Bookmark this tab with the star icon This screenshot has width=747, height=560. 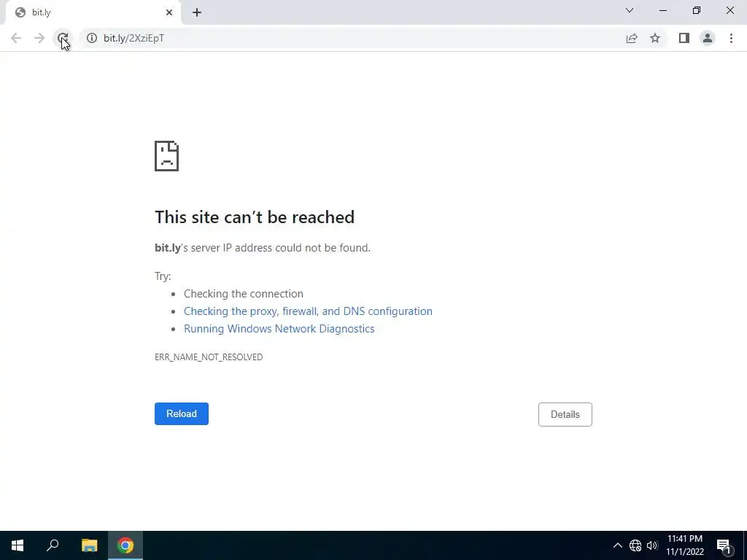pyautogui.click(x=655, y=38)
